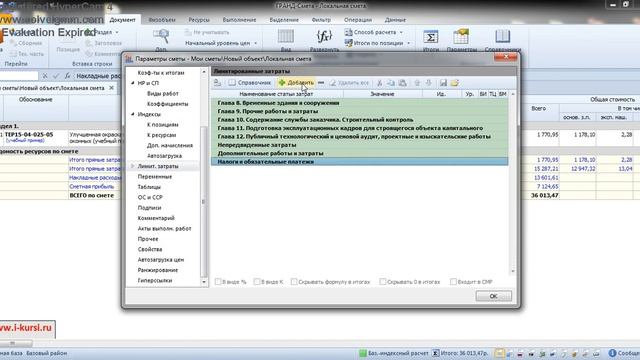Select row 'Глава 9. Прочие работы и затраты'
The image size is (640, 360).
(360, 111)
